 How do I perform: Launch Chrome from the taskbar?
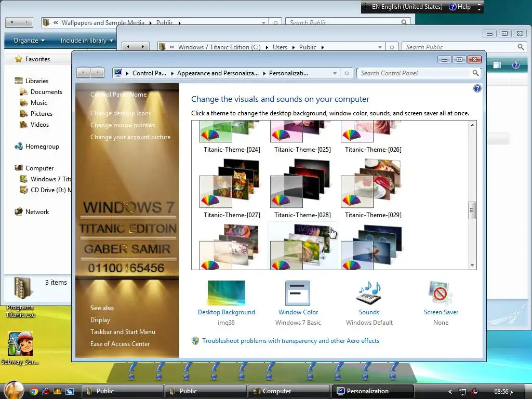[33, 391]
